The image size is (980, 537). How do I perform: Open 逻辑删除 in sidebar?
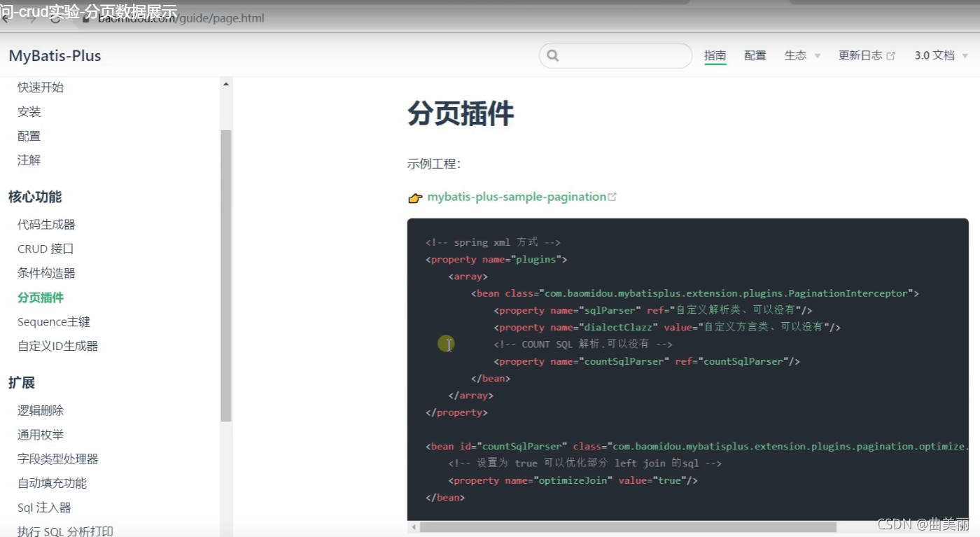(x=41, y=410)
